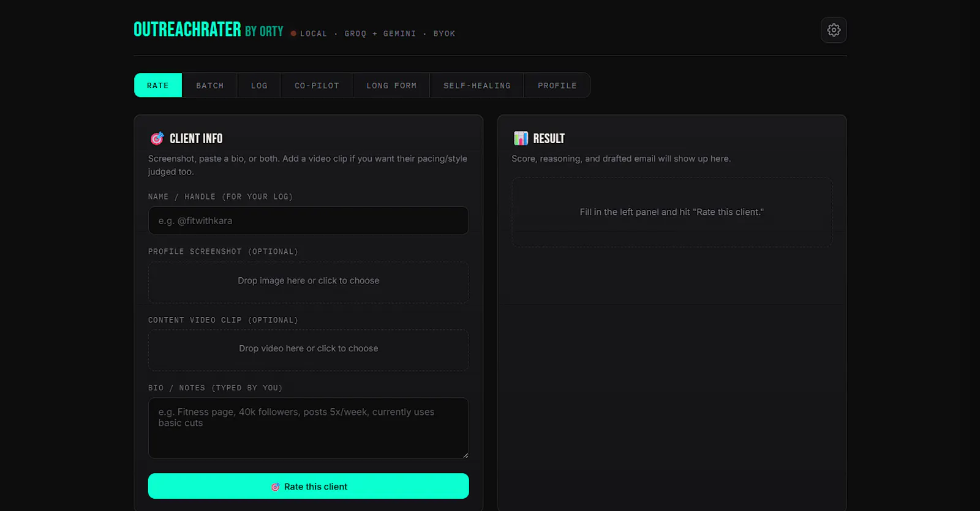
Task: Click the 'CLIENT INFO' heading
Action: coord(196,138)
